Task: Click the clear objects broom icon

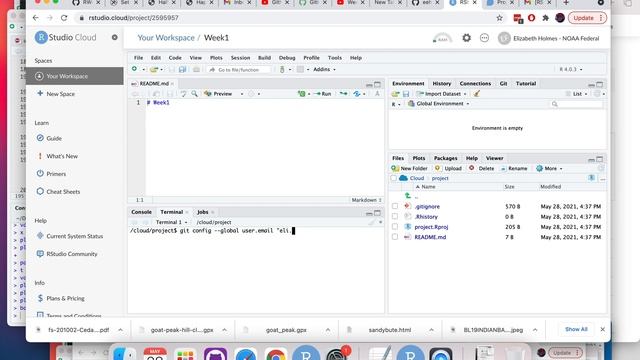Action: pos(476,94)
